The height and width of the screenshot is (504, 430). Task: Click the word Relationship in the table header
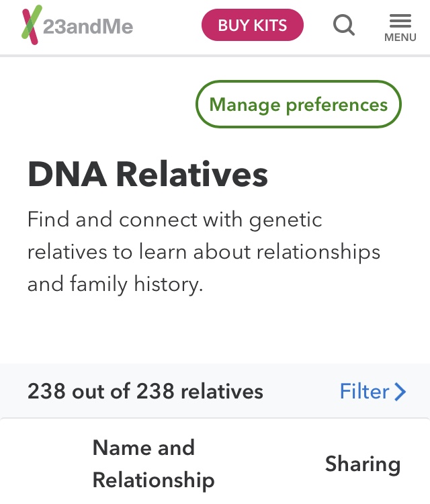coord(153,480)
